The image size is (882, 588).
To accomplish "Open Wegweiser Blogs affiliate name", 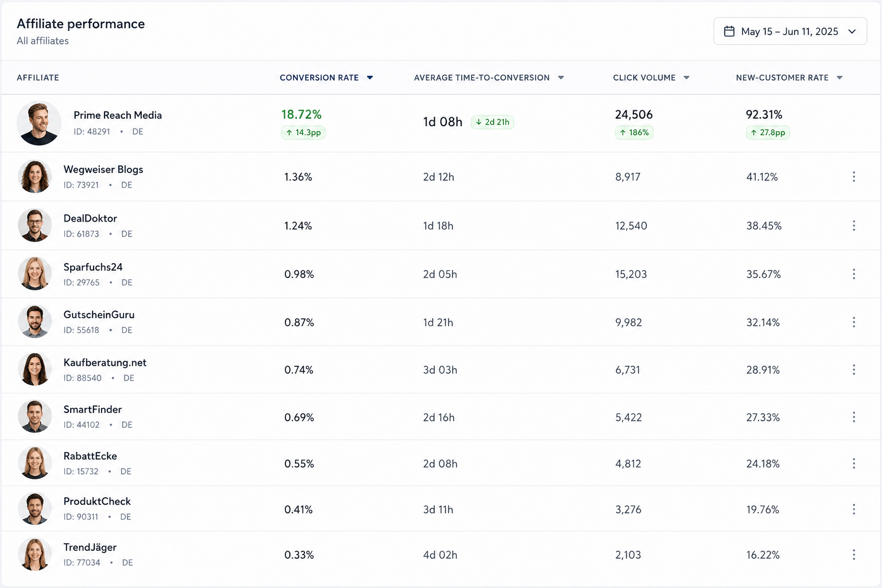I will tap(103, 169).
